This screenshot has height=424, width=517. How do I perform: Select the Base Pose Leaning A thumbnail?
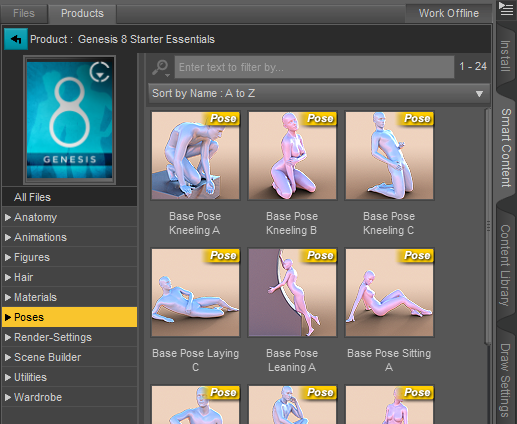pos(292,293)
